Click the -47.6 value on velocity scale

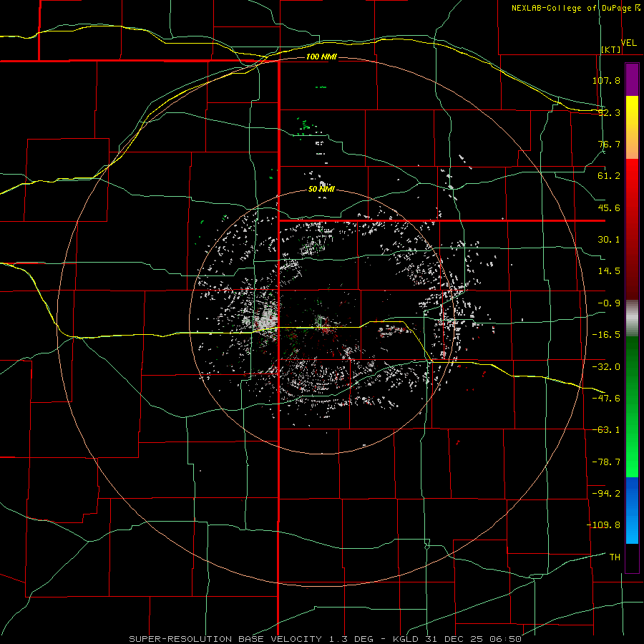[606, 399]
